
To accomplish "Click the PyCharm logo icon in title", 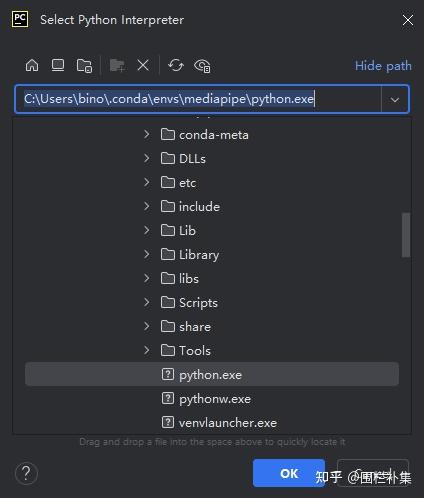I will [20, 19].
